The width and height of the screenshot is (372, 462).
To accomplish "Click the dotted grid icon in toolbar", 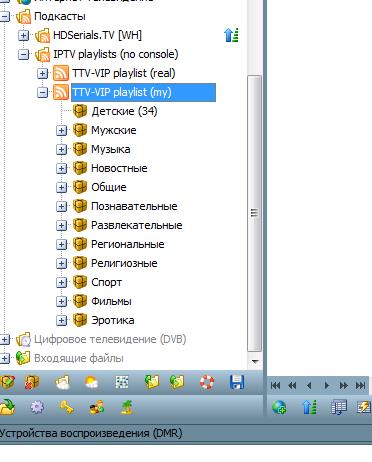I will (x=122, y=382).
